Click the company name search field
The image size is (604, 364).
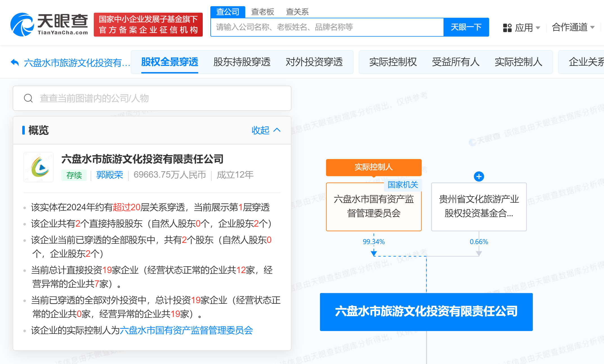pos(327,27)
